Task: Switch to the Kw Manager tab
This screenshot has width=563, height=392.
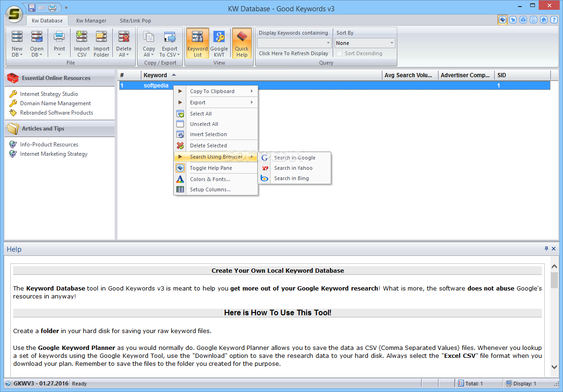Action: pyautogui.click(x=91, y=21)
